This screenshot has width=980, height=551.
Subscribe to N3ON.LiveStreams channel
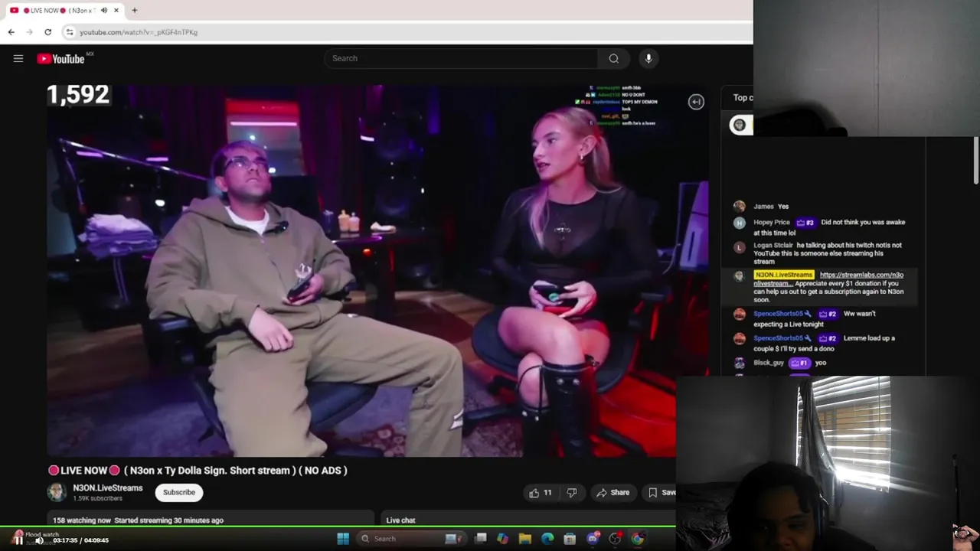point(179,492)
